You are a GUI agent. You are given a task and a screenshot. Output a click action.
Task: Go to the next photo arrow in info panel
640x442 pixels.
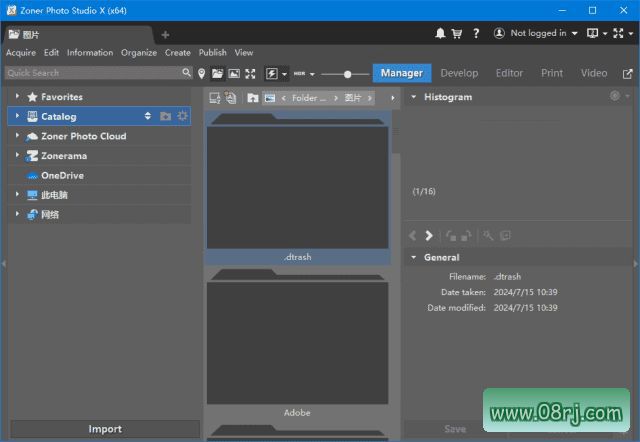point(429,235)
